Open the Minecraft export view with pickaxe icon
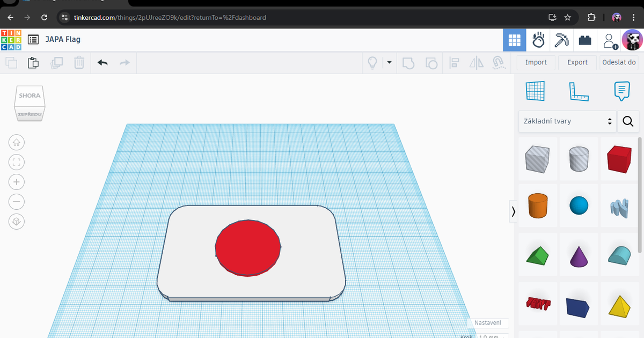Viewport: 644px width, 338px height. pos(561,40)
